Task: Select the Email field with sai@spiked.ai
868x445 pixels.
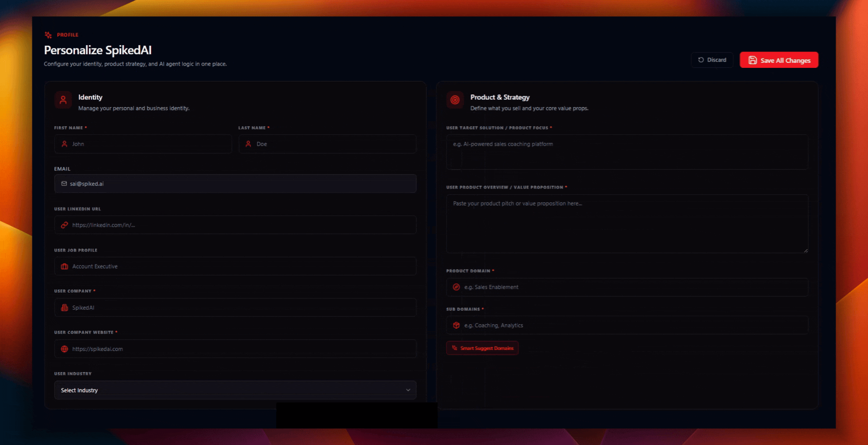Action: [x=235, y=184]
